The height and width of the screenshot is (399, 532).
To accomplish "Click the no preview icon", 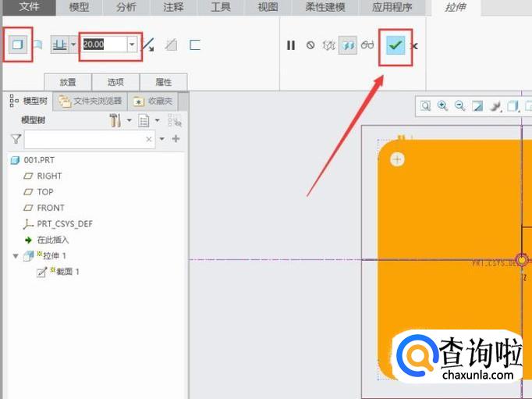I will coord(310,45).
